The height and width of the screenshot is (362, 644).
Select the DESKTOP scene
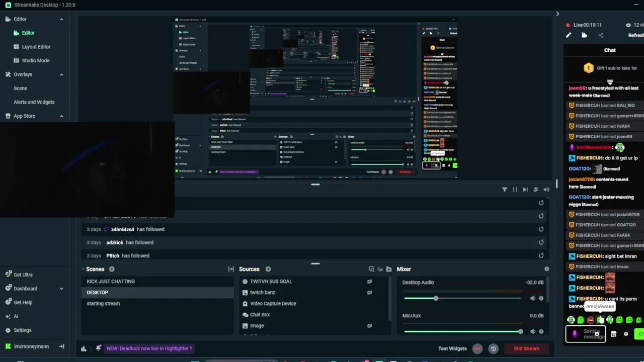(x=157, y=293)
